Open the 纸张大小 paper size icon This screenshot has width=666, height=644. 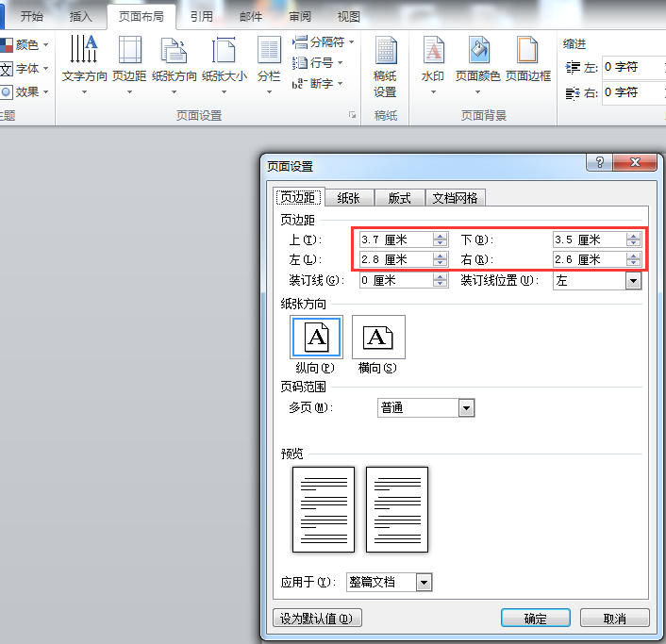(x=225, y=64)
